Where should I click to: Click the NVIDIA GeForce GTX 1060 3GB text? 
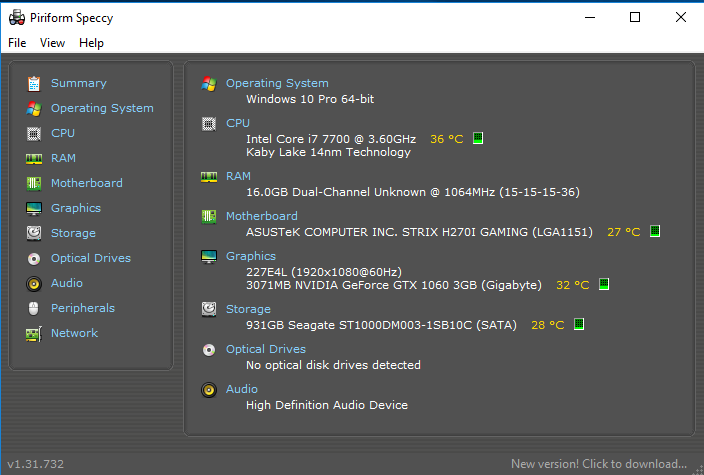(394, 285)
